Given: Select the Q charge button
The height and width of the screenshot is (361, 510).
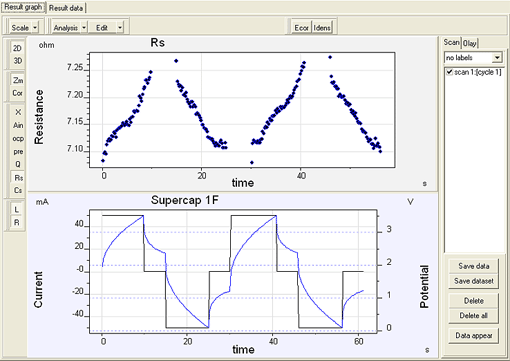Looking at the screenshot, I should point(18,164).
